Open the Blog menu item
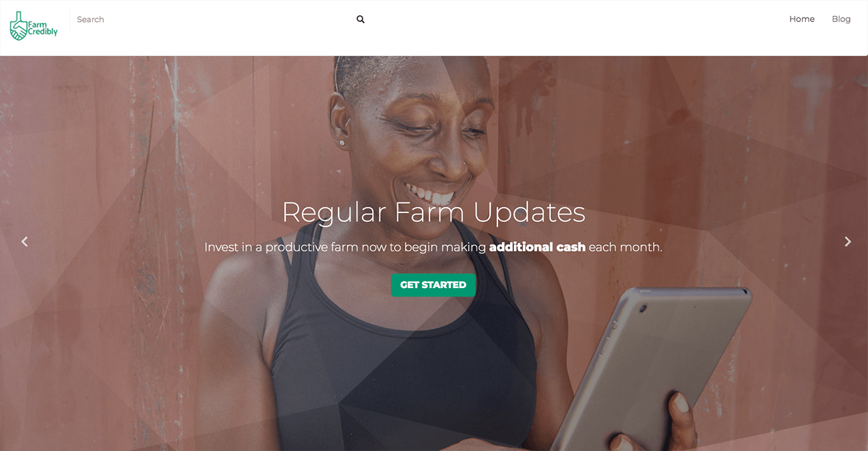 (841, 19)
